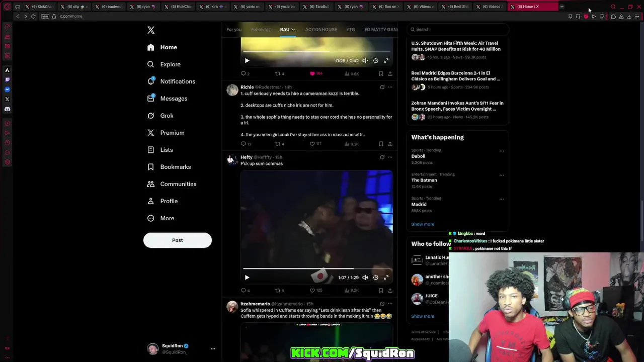Image resolution: width=644 pixels, height=362 pixels.
Task: Reload the page in browser toolbar
Action: pyautogui.click(x=33, y=16)
